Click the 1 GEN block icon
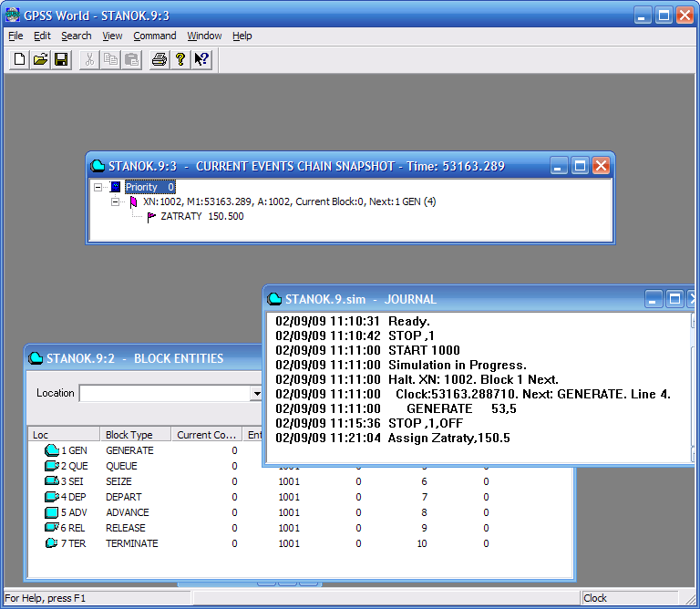Image resolution: width=700 pixels, height=609 pixels. pos(52,450)
